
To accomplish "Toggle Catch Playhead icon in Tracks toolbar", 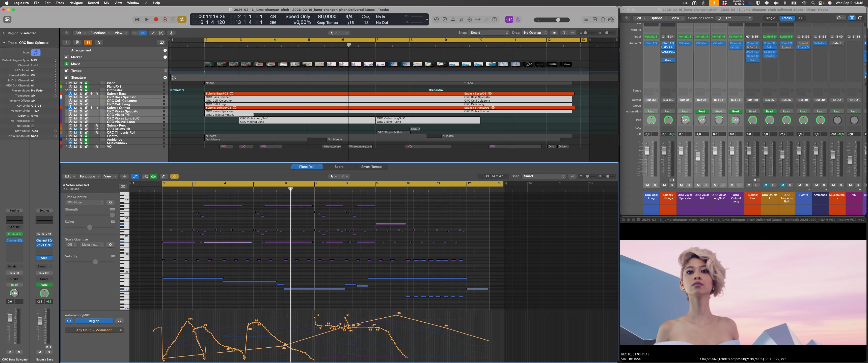I will 171,33.
